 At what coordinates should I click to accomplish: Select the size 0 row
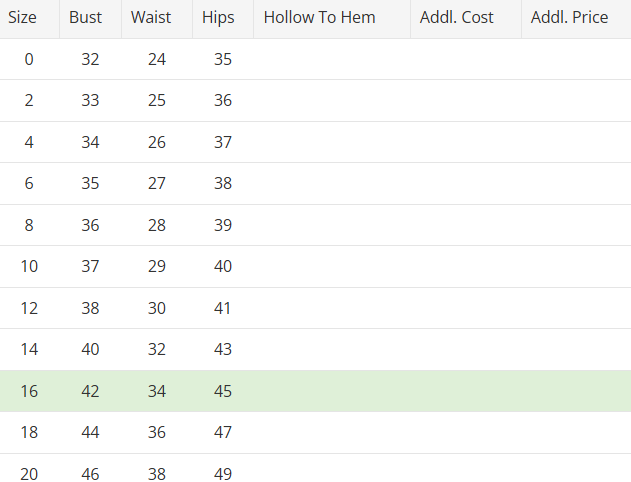click(x=29, y=60)
